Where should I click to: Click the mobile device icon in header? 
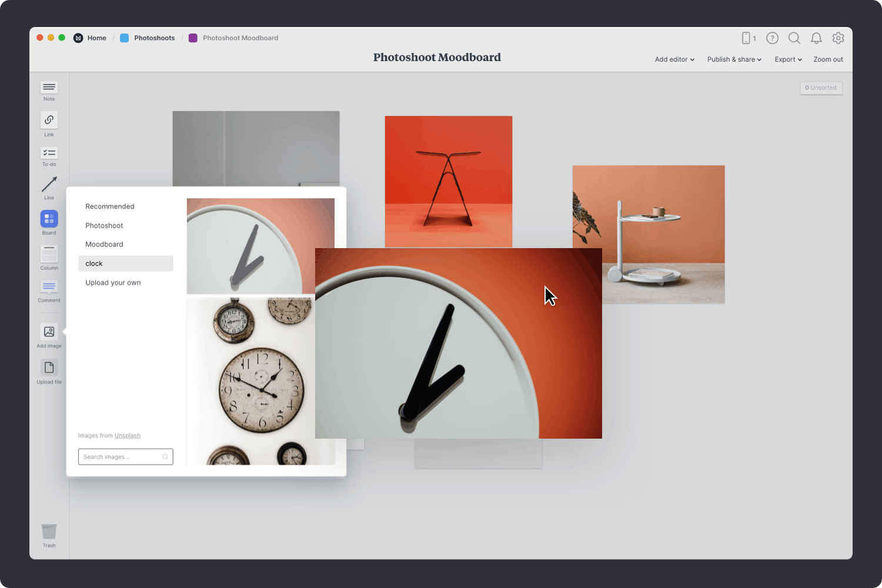(746, 38)
